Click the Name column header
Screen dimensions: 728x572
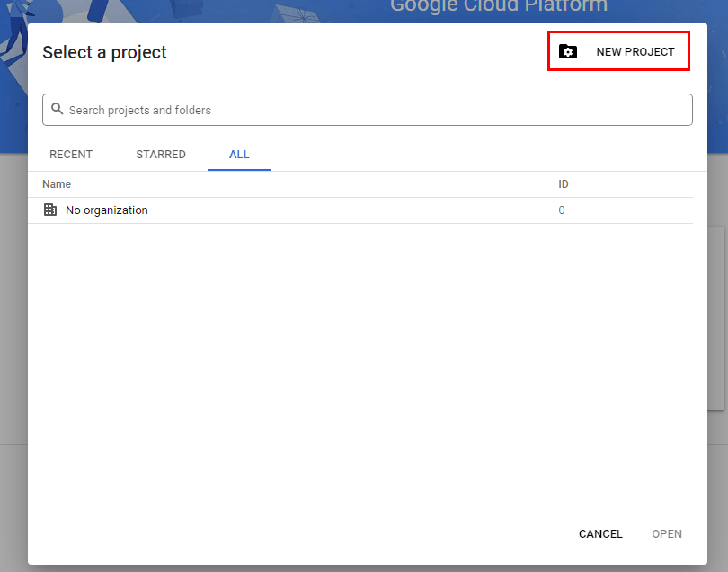click(57, 184)
